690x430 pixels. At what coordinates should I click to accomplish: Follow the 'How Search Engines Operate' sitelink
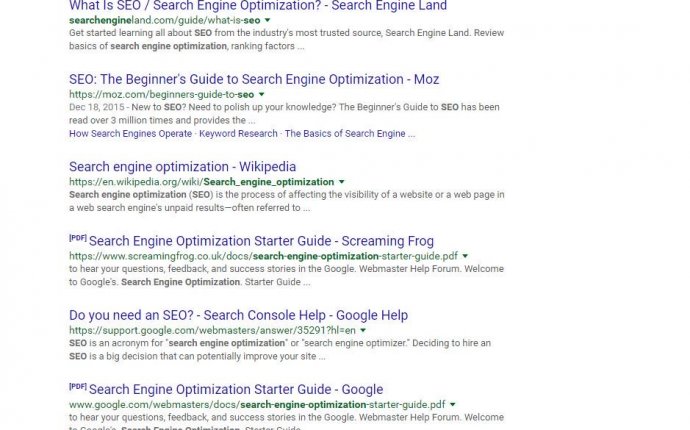131,133
